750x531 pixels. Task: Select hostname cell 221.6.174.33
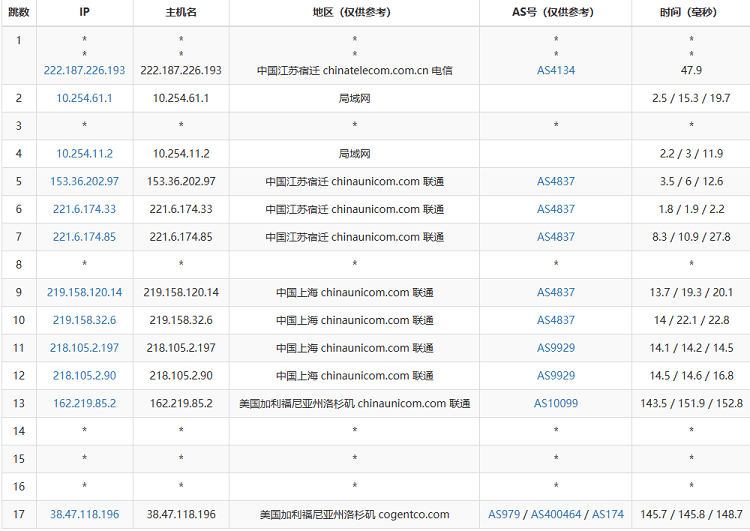click(x=181, y=209)
